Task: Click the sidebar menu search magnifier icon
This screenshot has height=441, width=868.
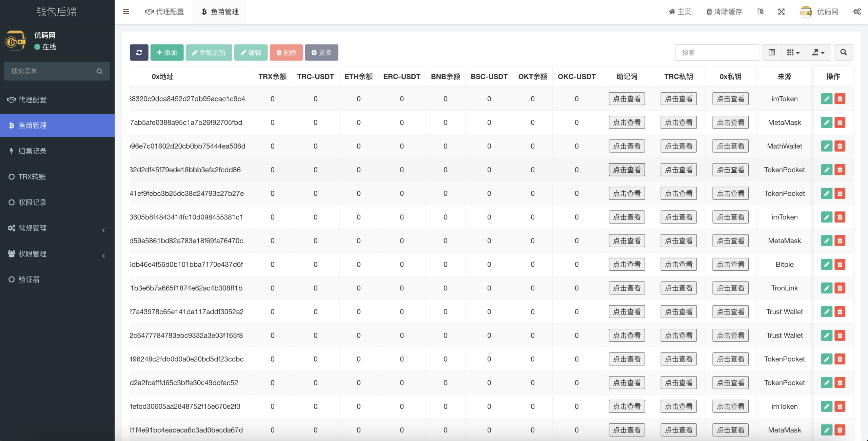Action: [99, 71]
